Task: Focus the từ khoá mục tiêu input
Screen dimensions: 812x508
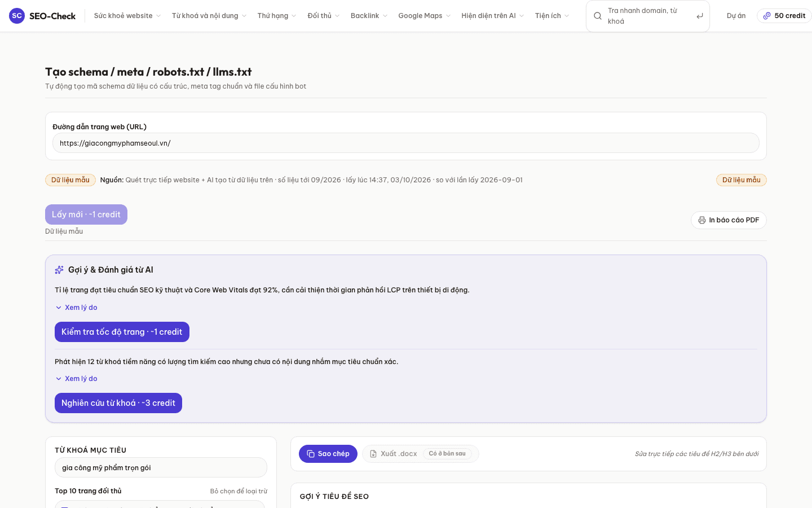Action: [x=161, y=467]
